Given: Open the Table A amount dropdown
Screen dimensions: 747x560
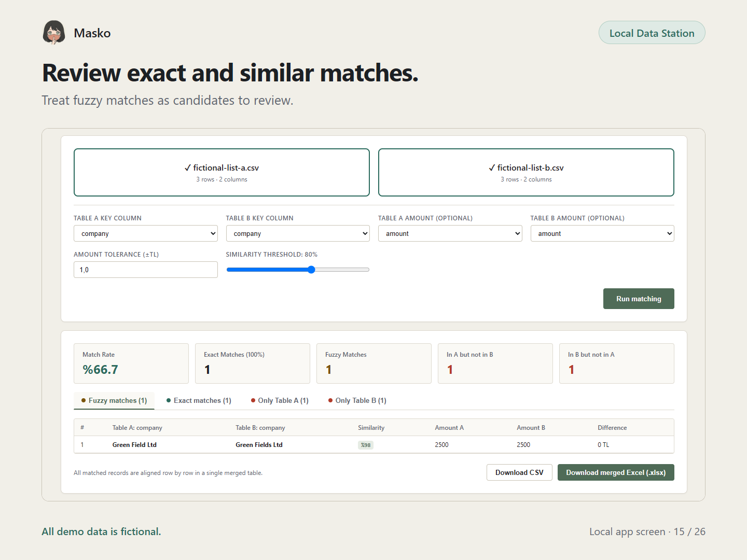Looking at the screenshot, I should (450, 233).
